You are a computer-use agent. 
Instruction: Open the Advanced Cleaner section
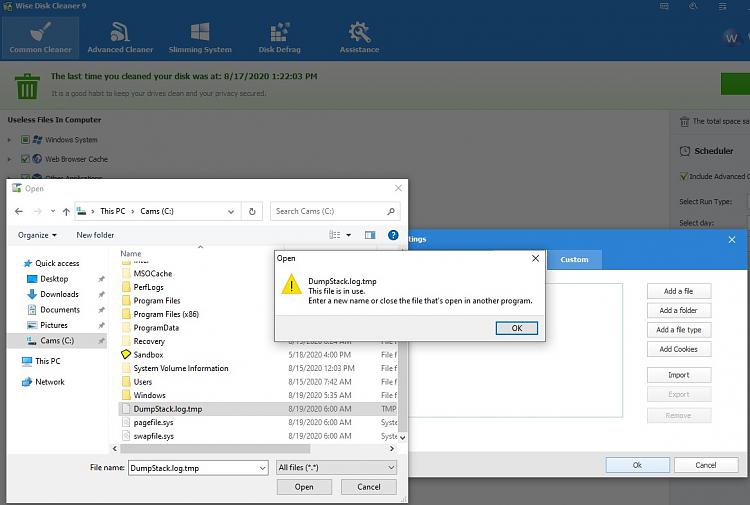[x=120, y=37]
